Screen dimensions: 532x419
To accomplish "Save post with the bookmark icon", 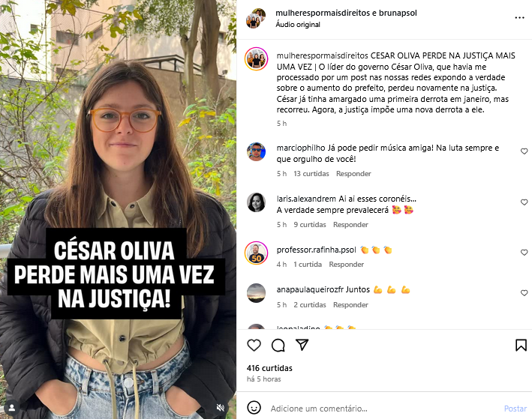I will tap(521, 345).
